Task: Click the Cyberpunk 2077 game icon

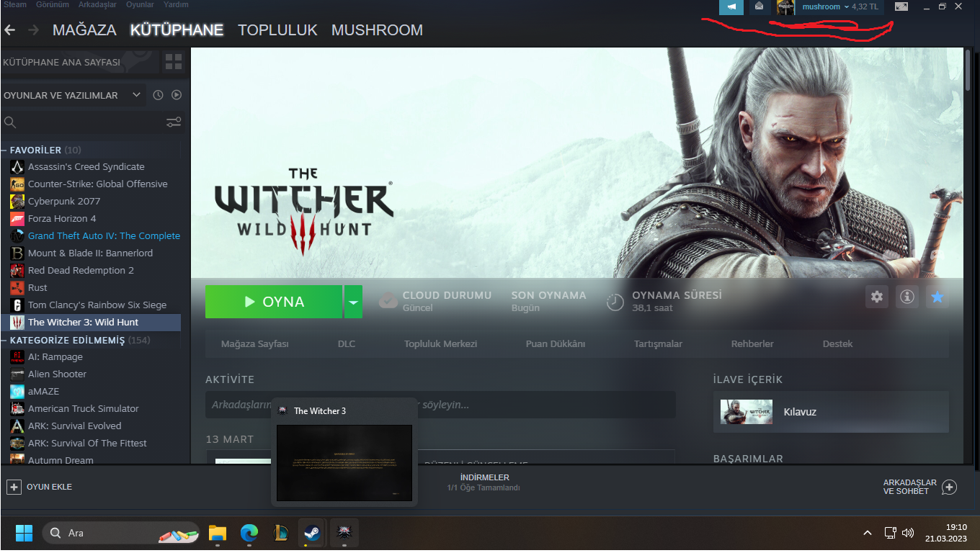Action: [17, 201]
